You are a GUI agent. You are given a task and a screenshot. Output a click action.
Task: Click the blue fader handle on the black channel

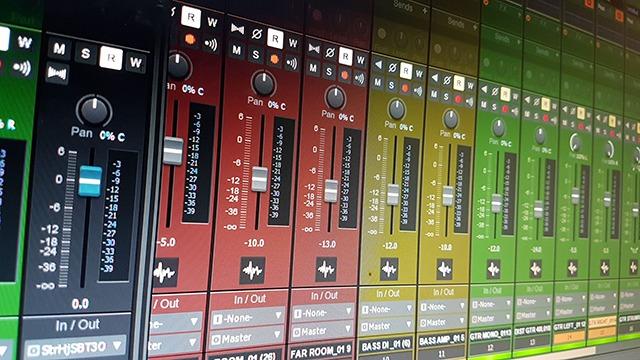90,181
